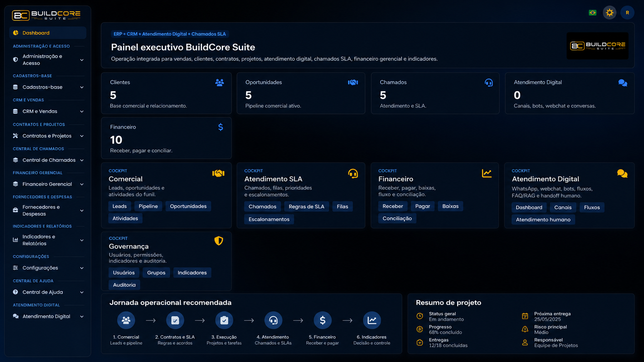Click the Atendimento SLA cockpit headset icon
Viewport: 644px width, 362px height.
[353, 173]
